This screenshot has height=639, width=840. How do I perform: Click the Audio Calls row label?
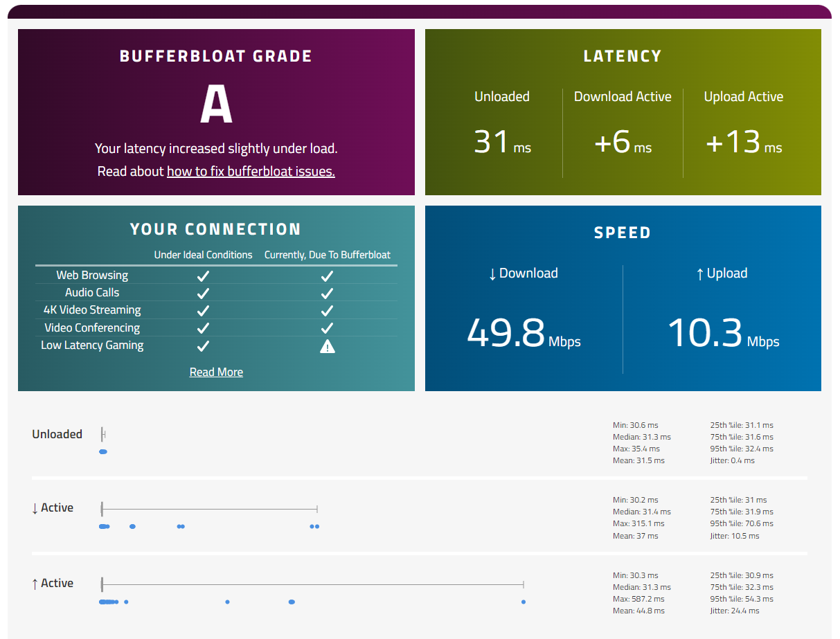92,292
